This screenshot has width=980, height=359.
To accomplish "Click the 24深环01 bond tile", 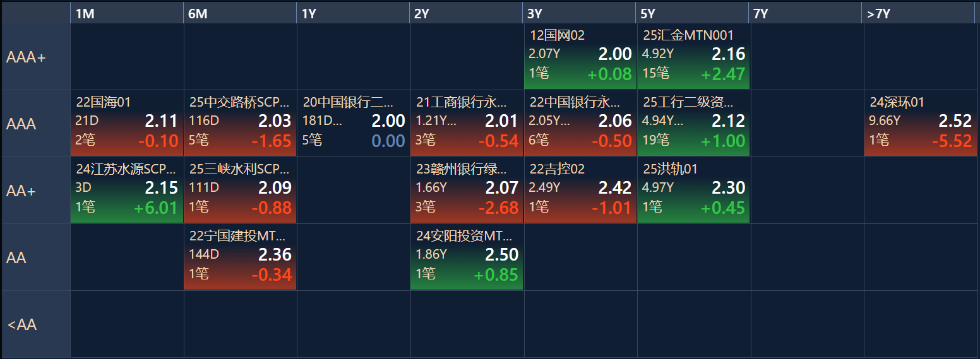I will tap(920, 124).
